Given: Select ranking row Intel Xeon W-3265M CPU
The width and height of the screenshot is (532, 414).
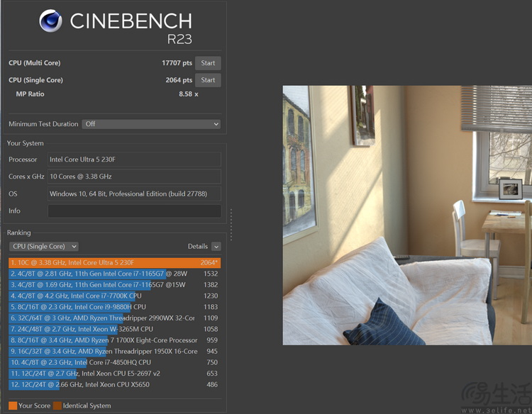Looking at the screenshot, I should click(x=115, y=329).
